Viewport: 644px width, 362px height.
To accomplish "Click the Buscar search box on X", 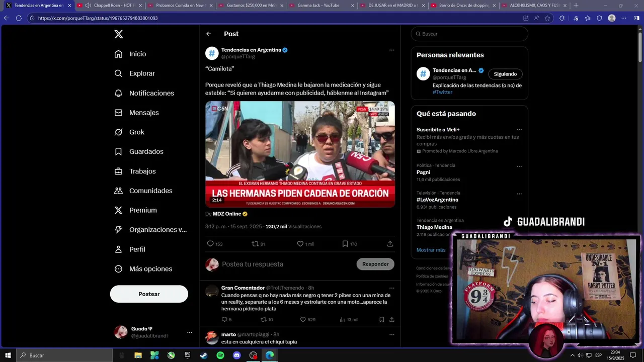I will click(x=469, y=34).
